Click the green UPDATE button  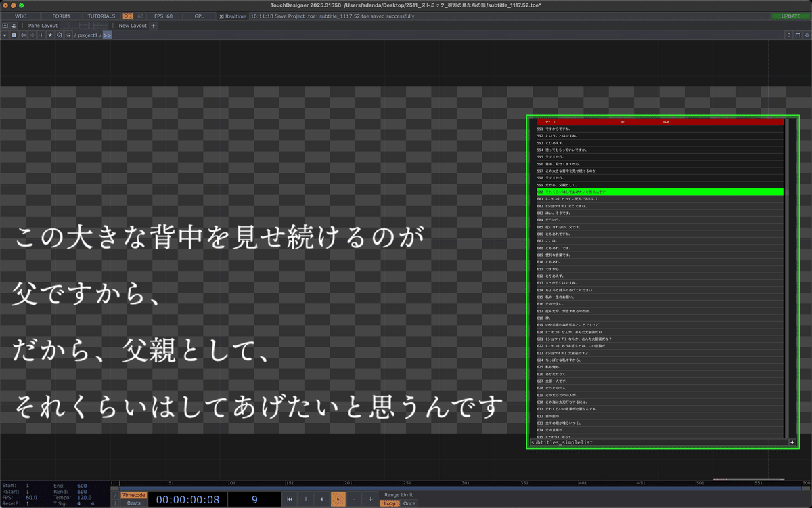(790, 16)
